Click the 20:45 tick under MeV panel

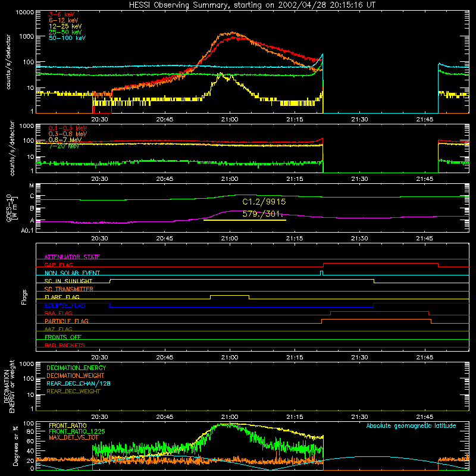[x=165, y=179]
